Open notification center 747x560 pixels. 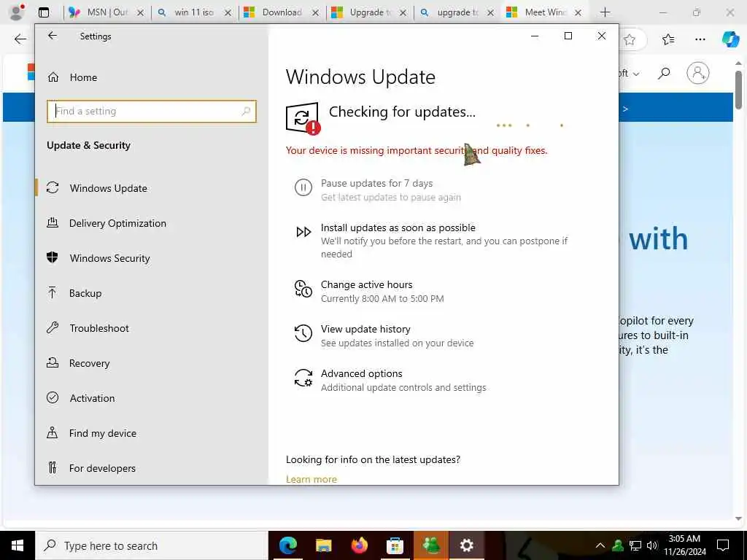tap(723, 545)
